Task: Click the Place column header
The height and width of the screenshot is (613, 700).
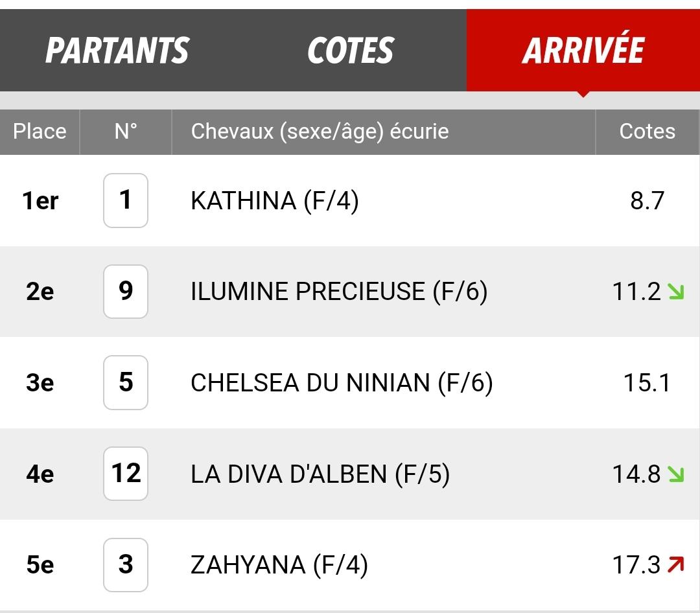Action: coord(40,132)
